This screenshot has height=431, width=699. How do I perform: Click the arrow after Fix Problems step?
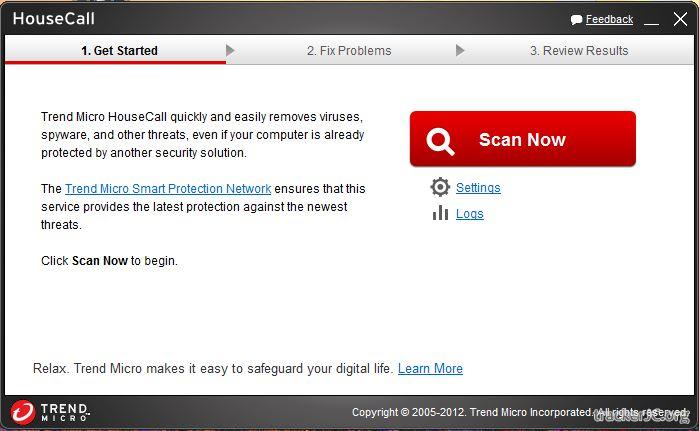pyautogui.click(x=460, y=50)
